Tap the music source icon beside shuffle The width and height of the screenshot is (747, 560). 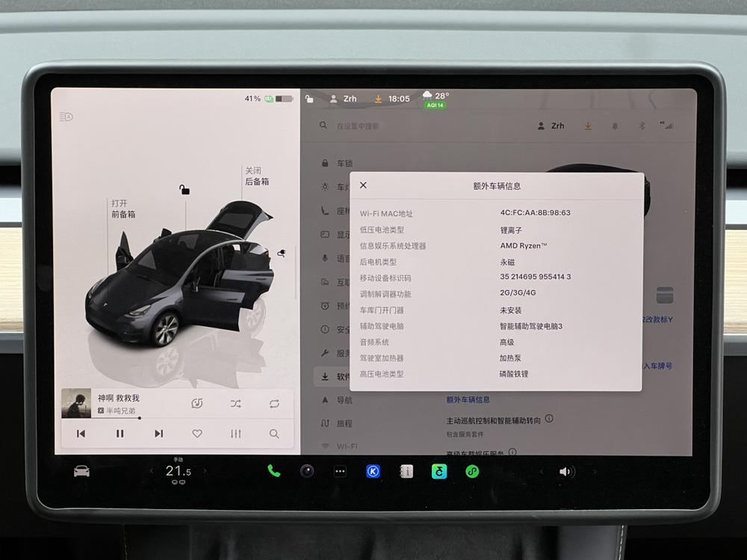pyautogui.click(x=196, y=404)
